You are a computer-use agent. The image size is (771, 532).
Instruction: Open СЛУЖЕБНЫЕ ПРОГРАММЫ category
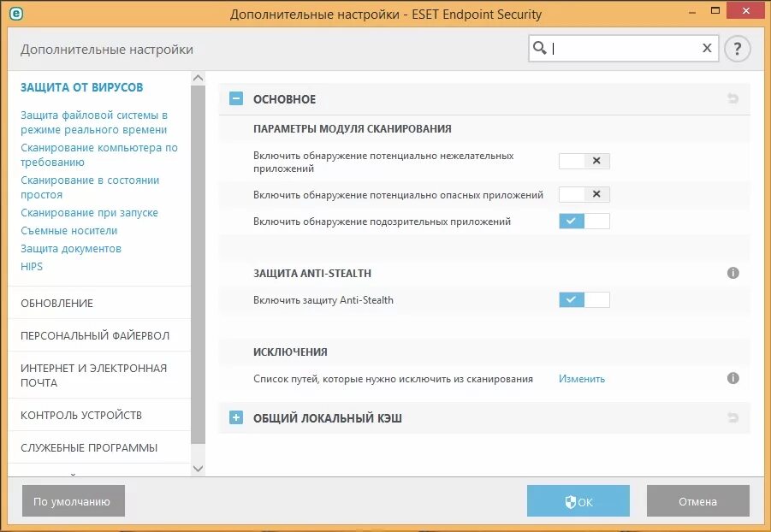(89, 448)
